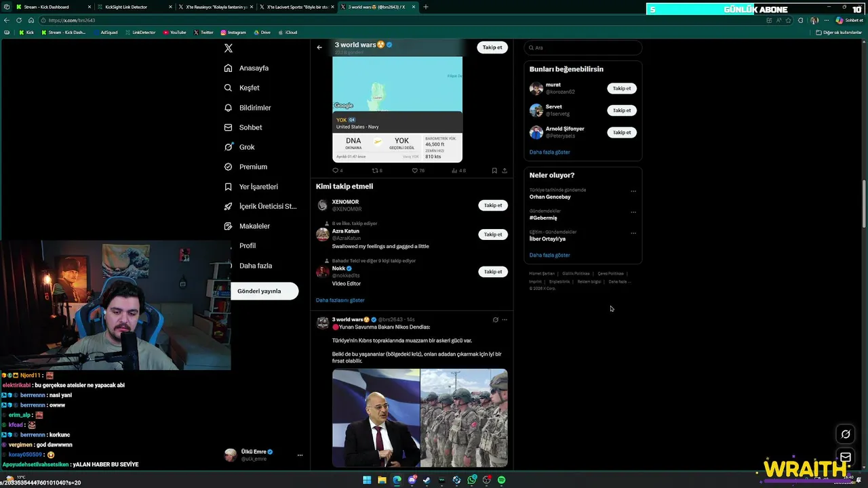Viewport: 868px width, 488px height.
Task: Follow Azra Katun with Takip et
Action: pyautogui.click(x=493, y=235)
